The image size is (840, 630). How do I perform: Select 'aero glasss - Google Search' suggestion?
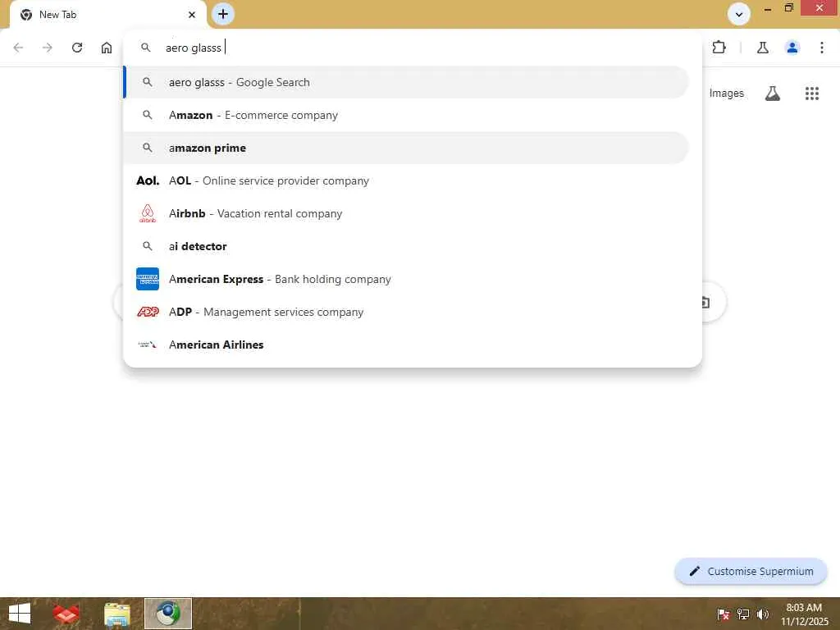406,83
